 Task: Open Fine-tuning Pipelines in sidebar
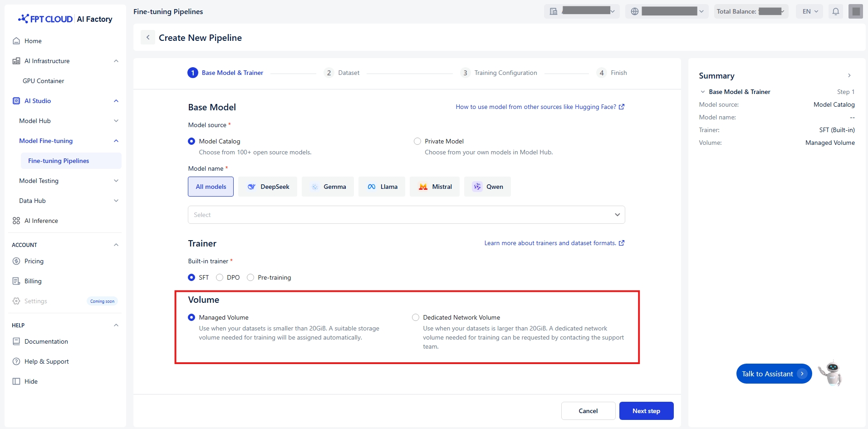59,161
